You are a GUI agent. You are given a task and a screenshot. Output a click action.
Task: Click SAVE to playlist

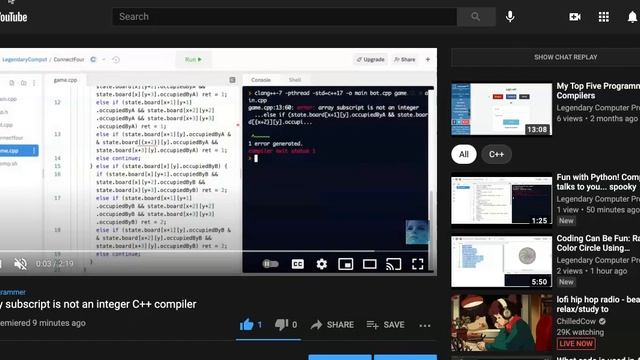385,325
